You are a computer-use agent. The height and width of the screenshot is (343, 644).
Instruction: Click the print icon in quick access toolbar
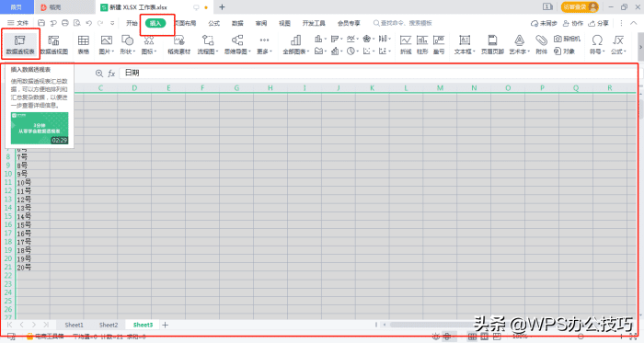pos(65,23)
